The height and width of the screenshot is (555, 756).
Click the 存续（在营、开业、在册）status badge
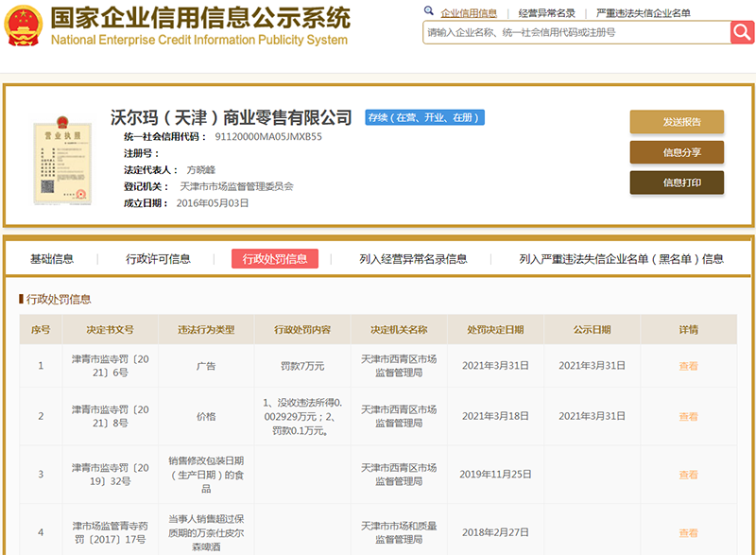tap(424, 117)
